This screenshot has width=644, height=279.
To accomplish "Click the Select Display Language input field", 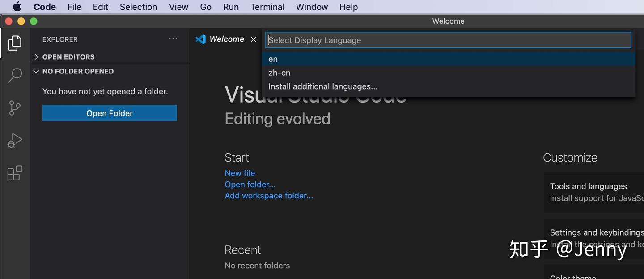I will click(x=448, y=40).
